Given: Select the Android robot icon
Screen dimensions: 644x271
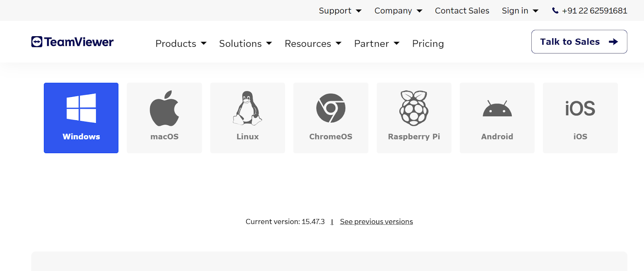Looking at the screenshot, I should [497, 109].
